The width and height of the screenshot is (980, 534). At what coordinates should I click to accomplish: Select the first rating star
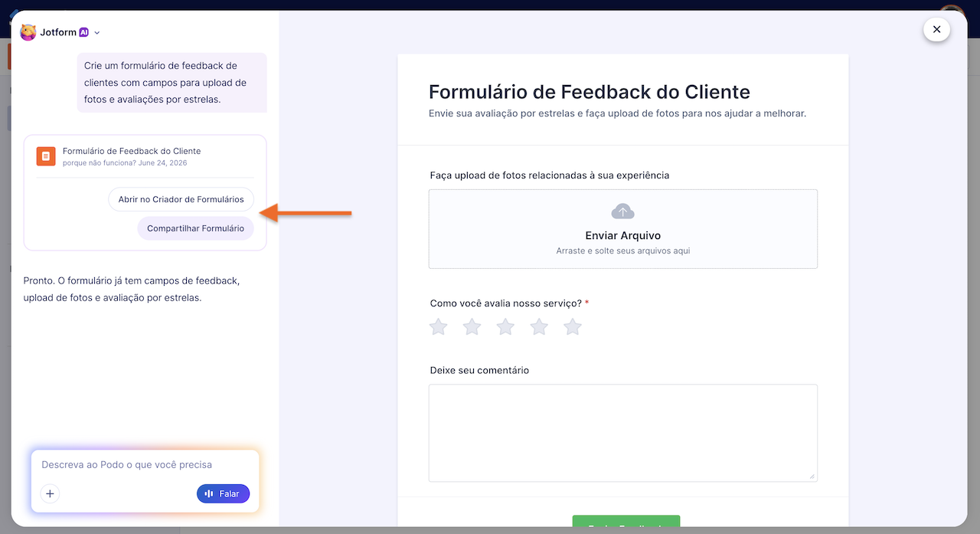click(438, 327)
